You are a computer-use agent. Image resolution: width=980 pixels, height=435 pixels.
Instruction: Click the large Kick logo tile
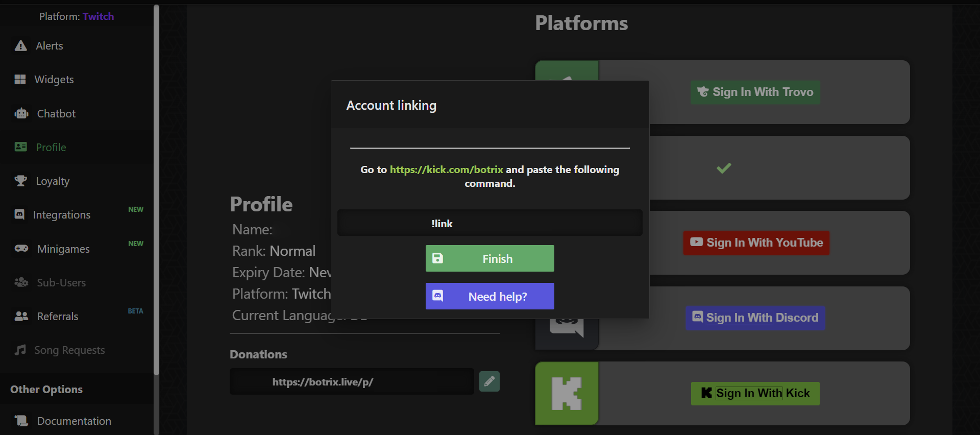coord(567,393)
